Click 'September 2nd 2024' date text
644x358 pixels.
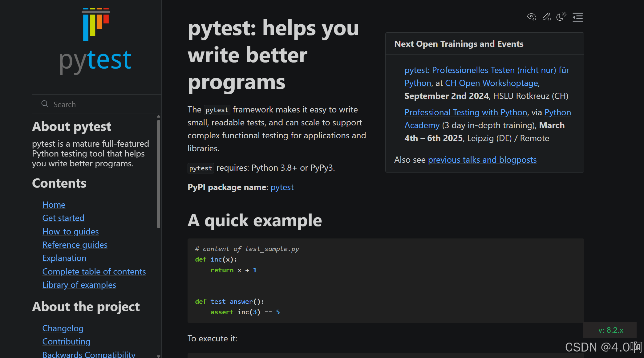tap(447, 96)
